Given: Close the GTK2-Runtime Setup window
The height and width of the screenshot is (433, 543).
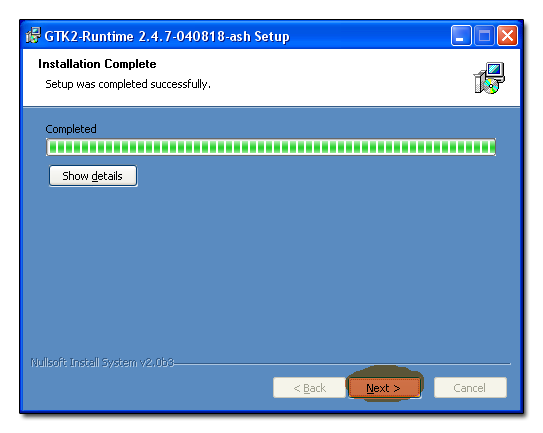Looking at the screenshot, I should click(507, 35).
